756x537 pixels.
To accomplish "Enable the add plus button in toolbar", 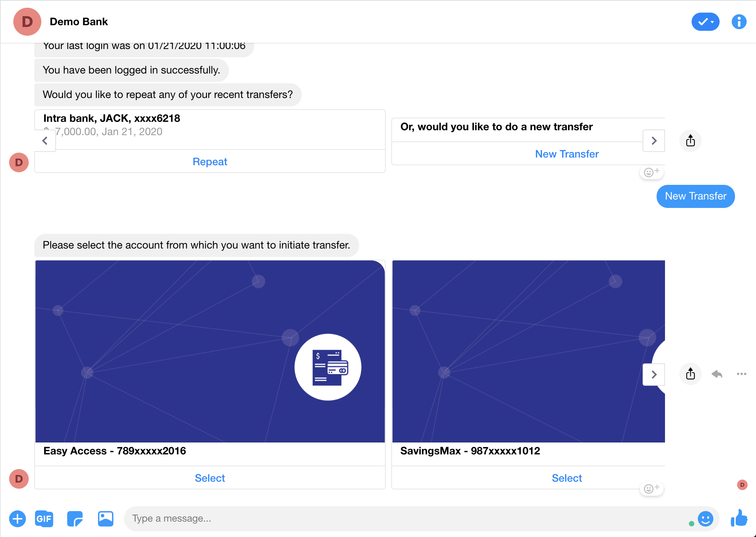I will [x=16, y=518].
